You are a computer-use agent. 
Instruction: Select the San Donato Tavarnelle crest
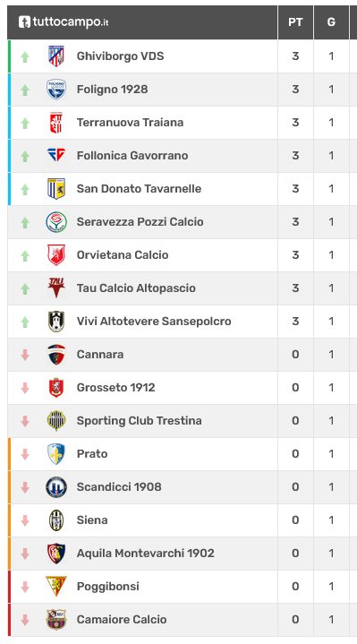click(56, 188)
